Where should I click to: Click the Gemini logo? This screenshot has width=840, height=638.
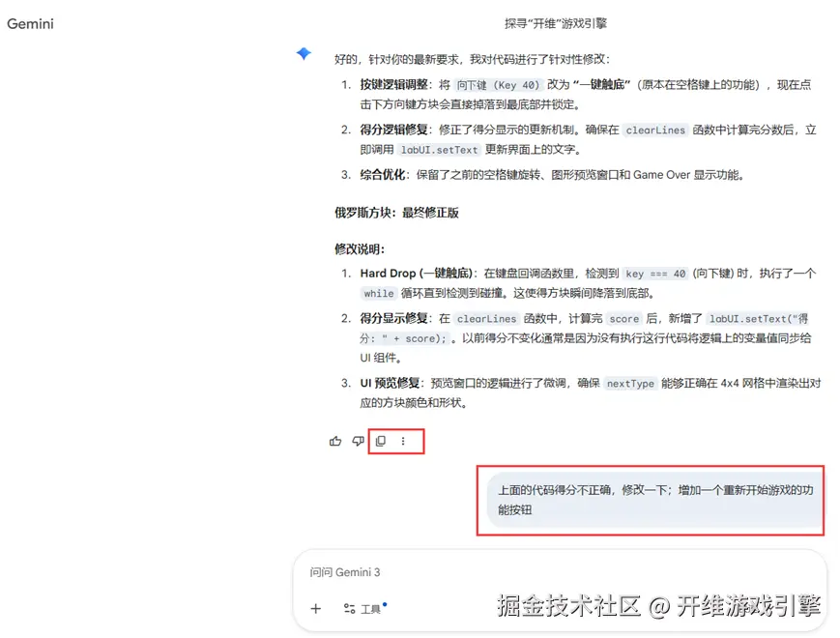tap(30, 23)
